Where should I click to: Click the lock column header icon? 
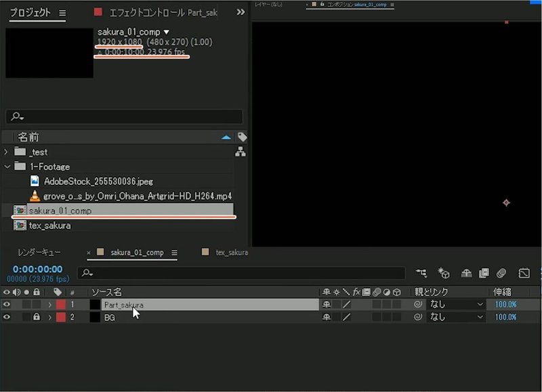37,292
